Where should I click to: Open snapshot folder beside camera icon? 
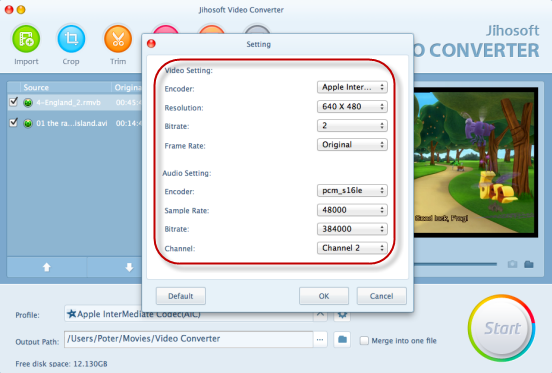[529, 264]
